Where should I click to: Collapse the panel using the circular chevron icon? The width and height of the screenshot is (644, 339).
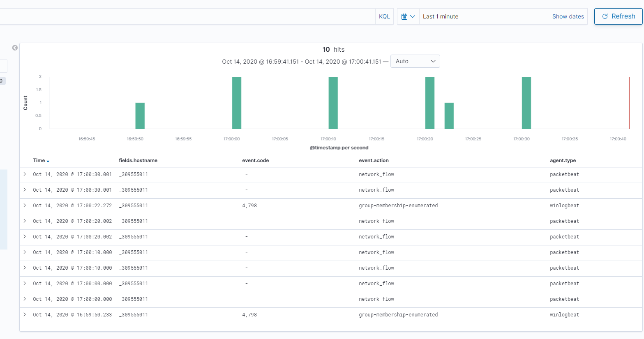pos(15,48)
